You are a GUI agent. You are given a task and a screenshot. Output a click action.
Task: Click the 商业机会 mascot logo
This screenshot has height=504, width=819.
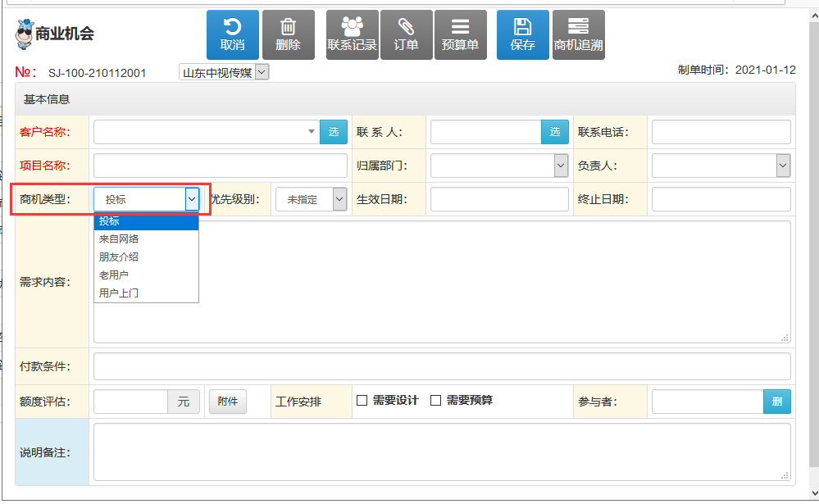(24, 34)
